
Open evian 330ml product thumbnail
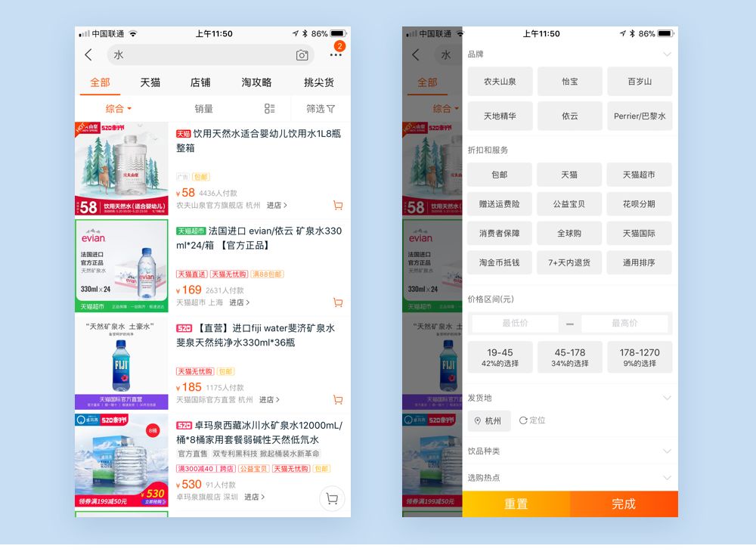click(122, 265)
